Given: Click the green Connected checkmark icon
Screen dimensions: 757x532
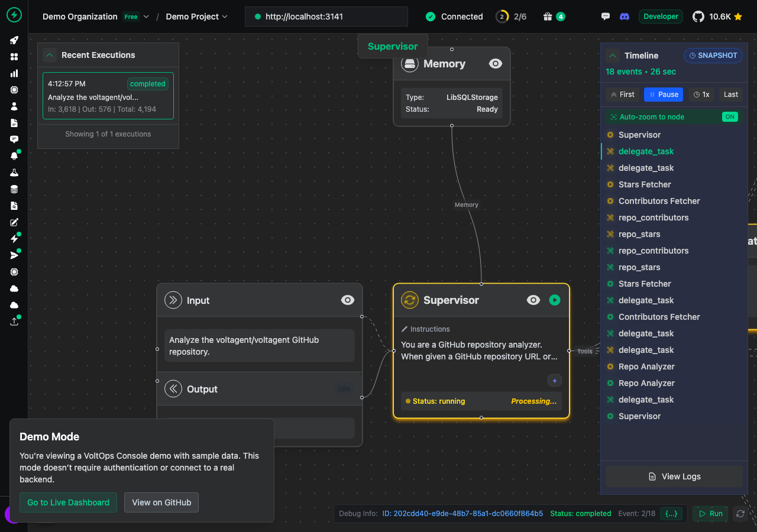Looking at the screenshot, I should pyautogui.click(x=431, y=17).
